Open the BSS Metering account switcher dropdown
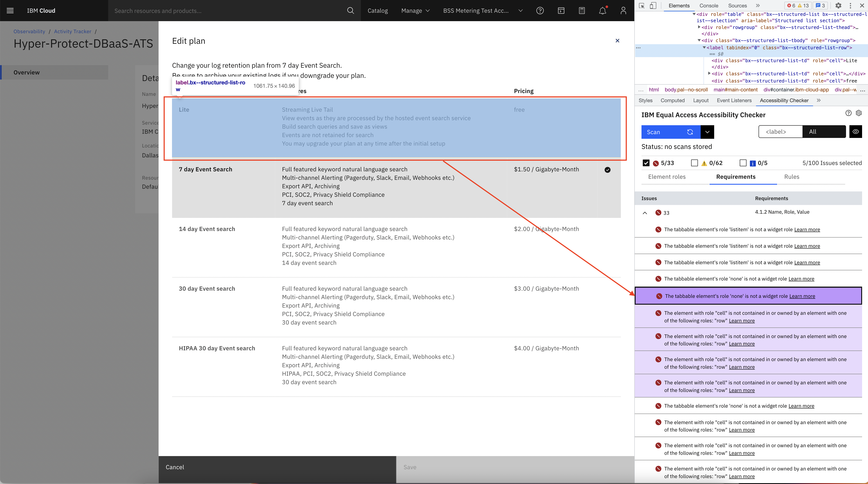Image resolution: width=868 pixels, height=484 pixels. tap(520, 10)
